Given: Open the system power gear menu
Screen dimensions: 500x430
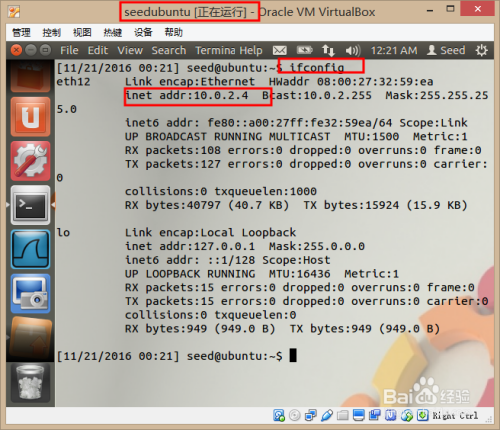Looking at the screenshot, I should click(481, 50).
